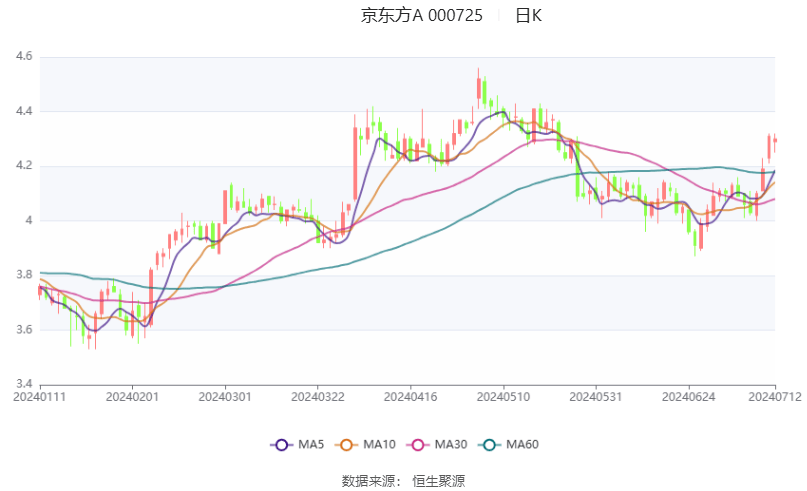The width and height of the screenshot is (807, 491).
Task: Click the 20240510 x-axis date label
Action: pyautogui.click(x=503, y=397)
